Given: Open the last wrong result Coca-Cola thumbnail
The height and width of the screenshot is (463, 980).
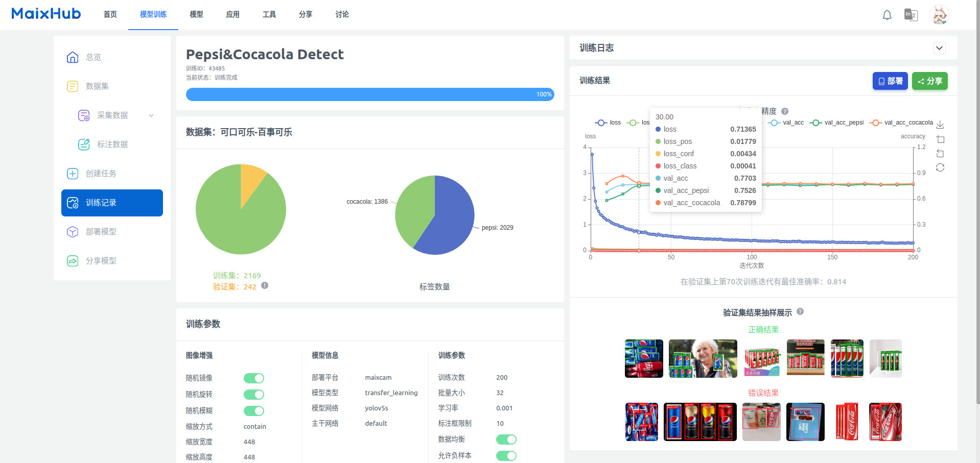Looking at the screenshot, I should [x=885, y=422].
